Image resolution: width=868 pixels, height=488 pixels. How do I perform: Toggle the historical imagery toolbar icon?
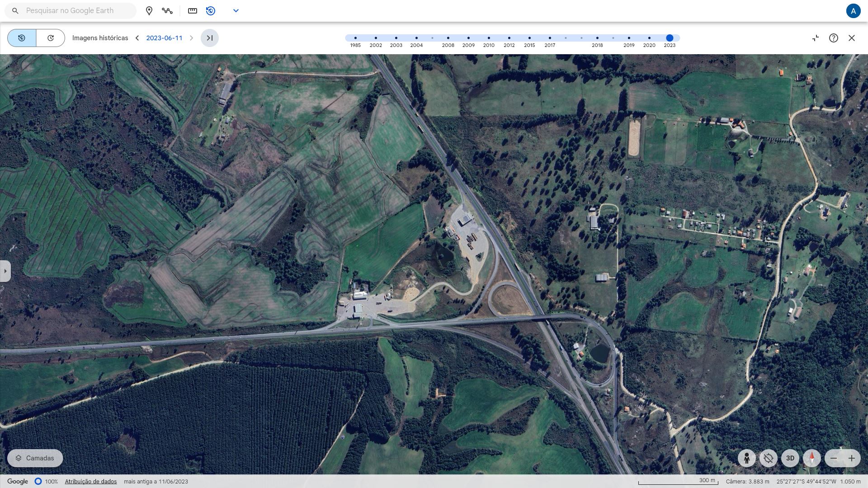tap(211, 10)
